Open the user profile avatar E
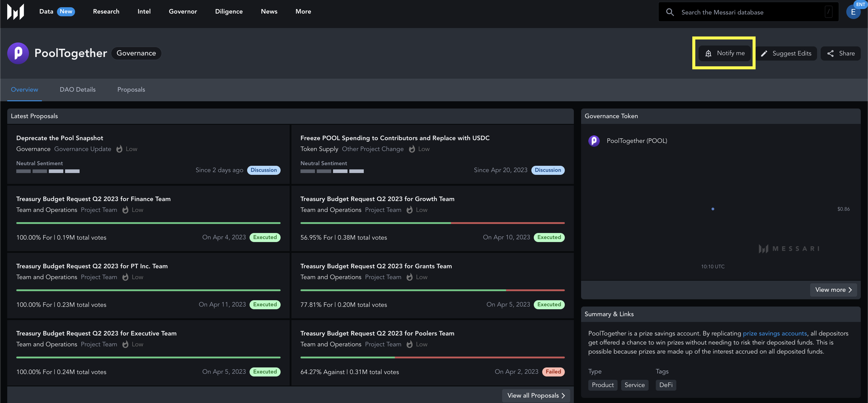Screen dimensions: 868x403 (853, 12)
